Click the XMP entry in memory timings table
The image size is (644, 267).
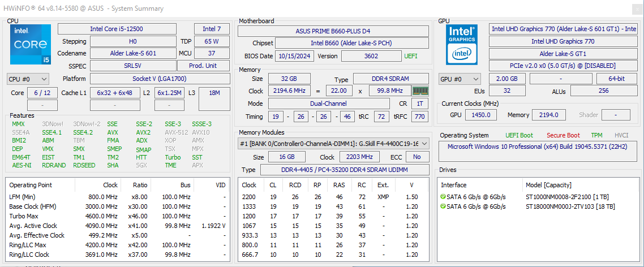[x=383, y=197]
